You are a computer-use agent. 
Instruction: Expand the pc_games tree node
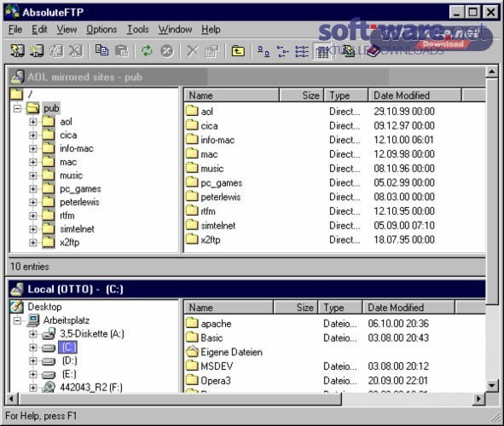coord(32,189)
